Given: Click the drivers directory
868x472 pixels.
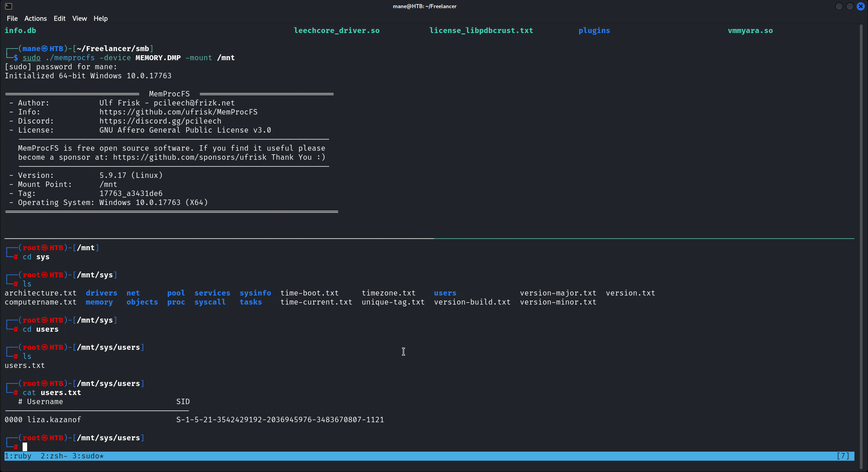Looking at the screenshot, I should tap(102, 293).
